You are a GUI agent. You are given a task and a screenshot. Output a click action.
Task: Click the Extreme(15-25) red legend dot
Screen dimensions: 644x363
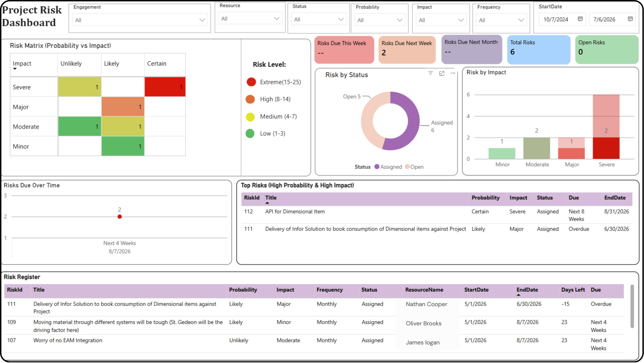[x=251, y=82]
